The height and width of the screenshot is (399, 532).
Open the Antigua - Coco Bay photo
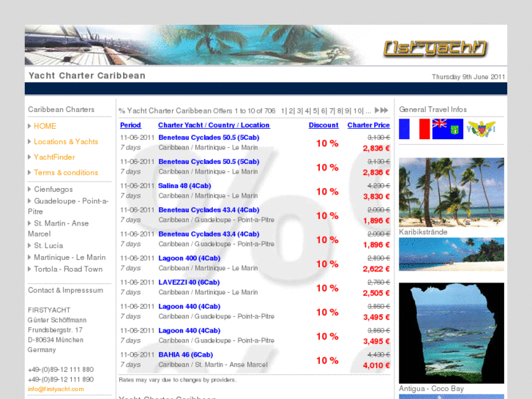point(452,333)
